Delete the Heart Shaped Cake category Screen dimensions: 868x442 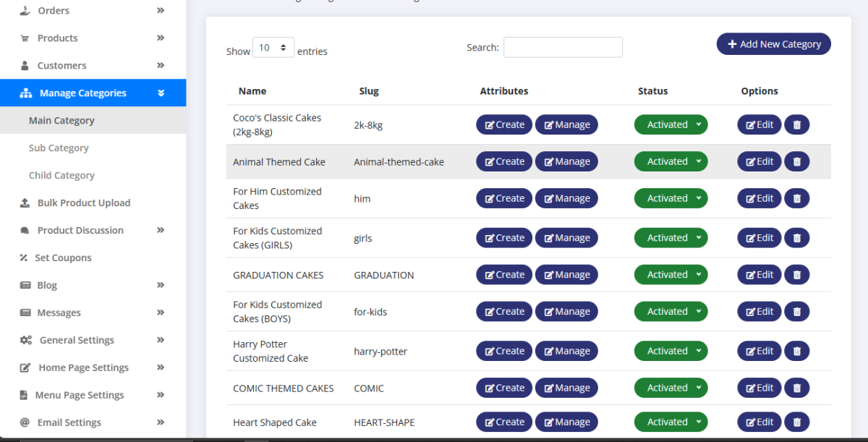pos(796,422)
